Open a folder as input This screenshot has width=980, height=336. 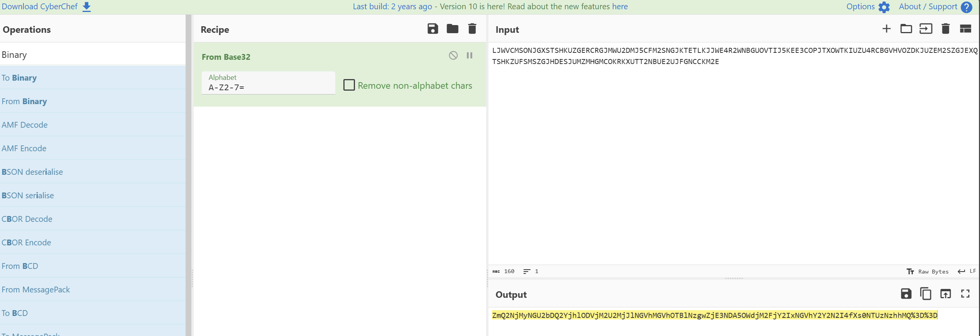(x=906, y=29)
